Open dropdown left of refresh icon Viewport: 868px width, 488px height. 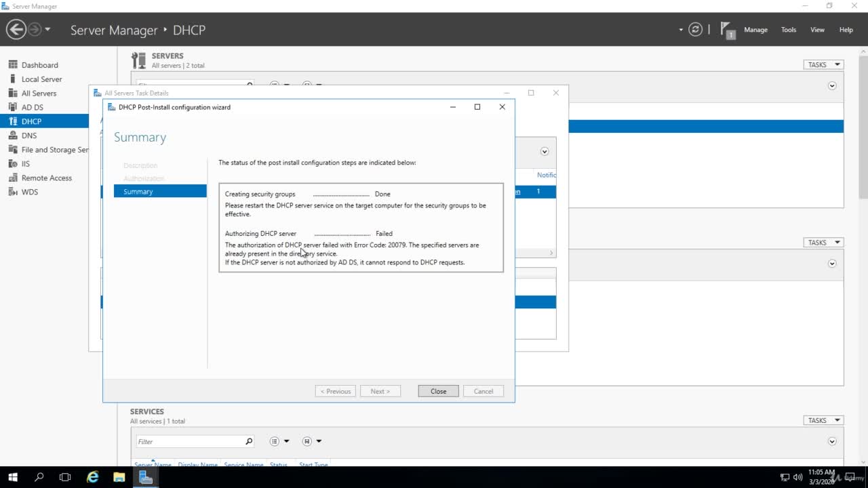click(681, 30)
